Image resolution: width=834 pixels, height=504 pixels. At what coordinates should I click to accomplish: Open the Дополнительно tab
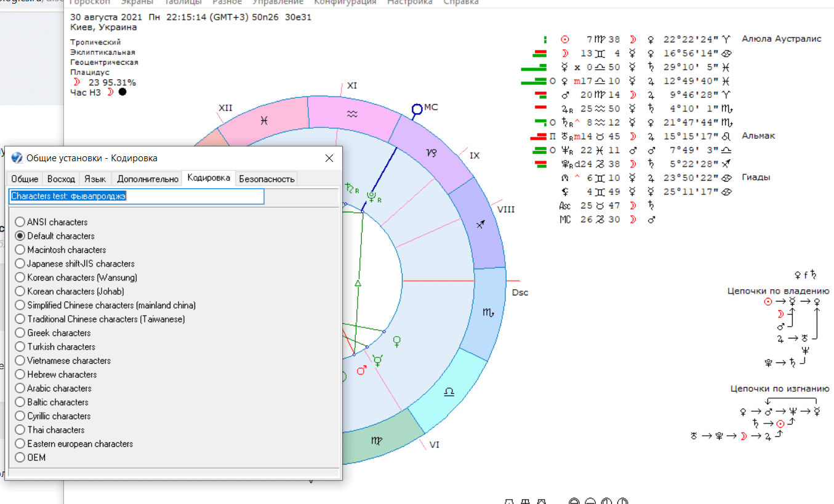tap(147, 179)
